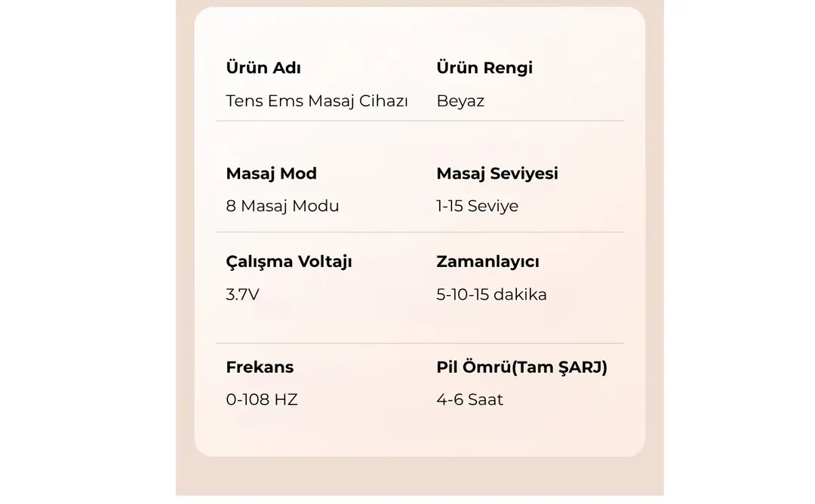Click the "Masaj Seviyesi" label

[x=497, y=174]
